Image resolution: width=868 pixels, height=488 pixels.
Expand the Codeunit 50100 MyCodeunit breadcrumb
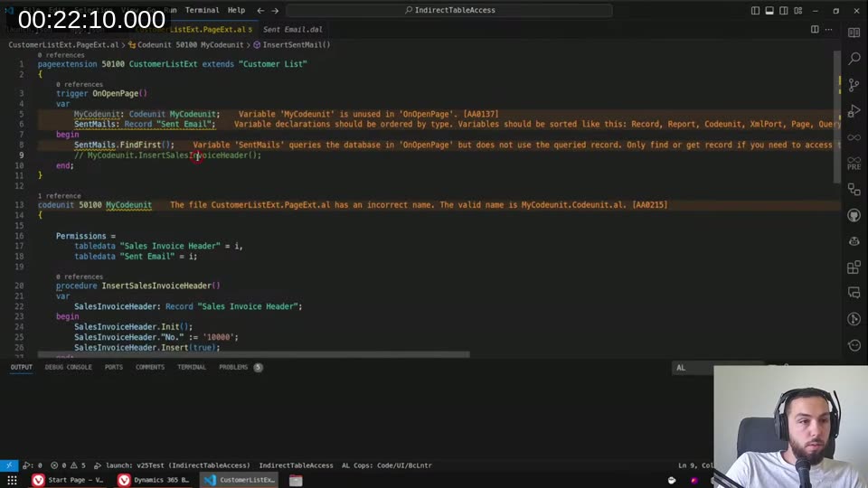tap(185, 45)
